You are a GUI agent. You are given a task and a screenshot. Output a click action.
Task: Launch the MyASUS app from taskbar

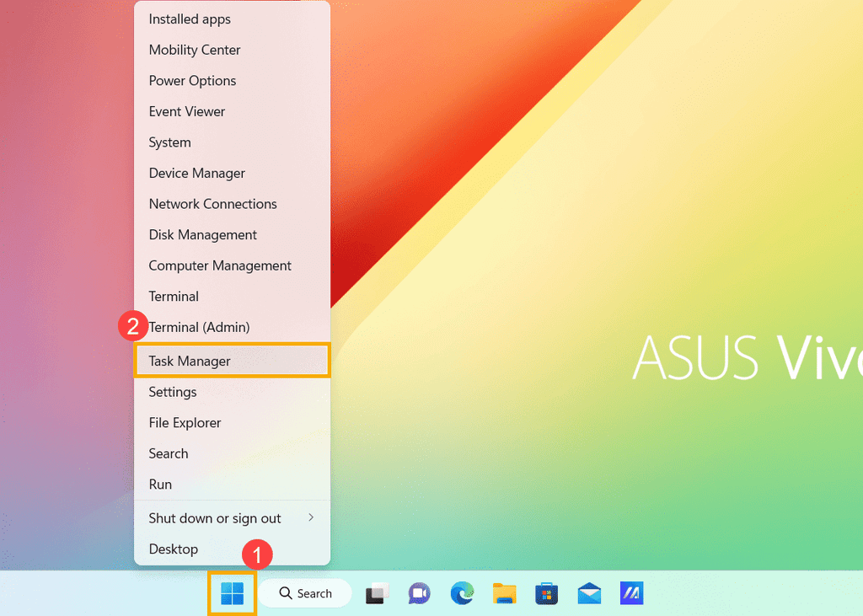(631, 594)
